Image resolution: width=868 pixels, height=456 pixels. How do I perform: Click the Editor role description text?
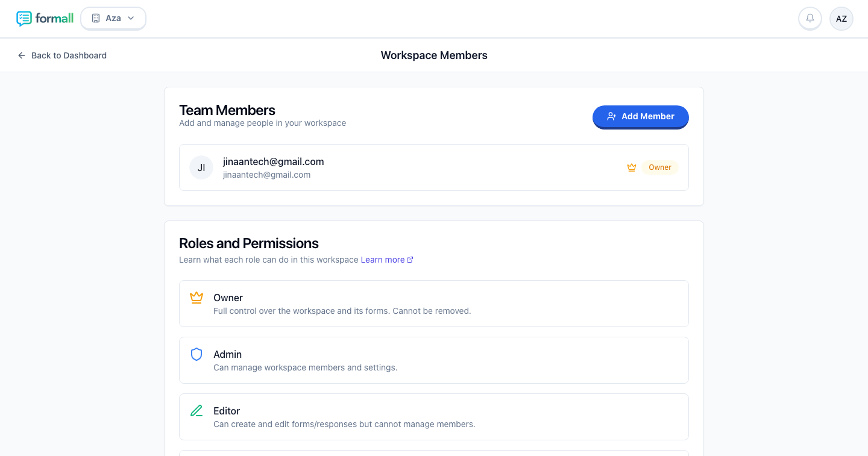(344, 425)
